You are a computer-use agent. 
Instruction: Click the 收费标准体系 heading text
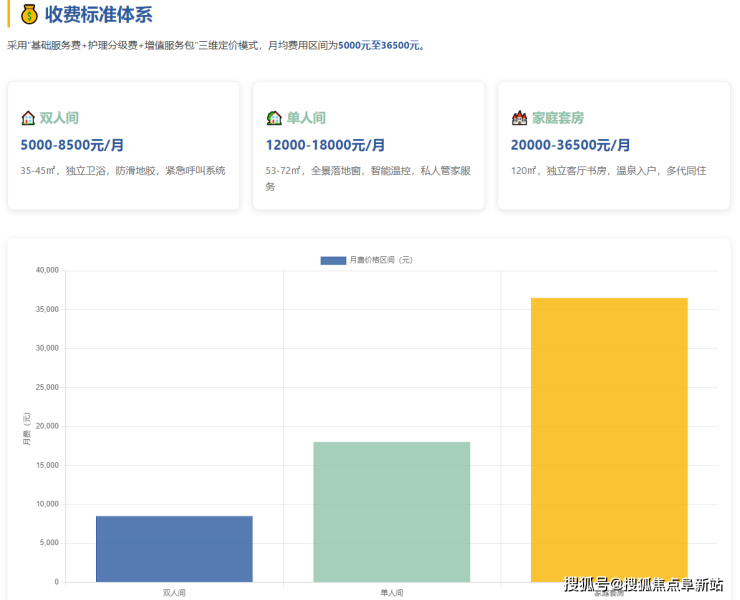coord(98,15)
